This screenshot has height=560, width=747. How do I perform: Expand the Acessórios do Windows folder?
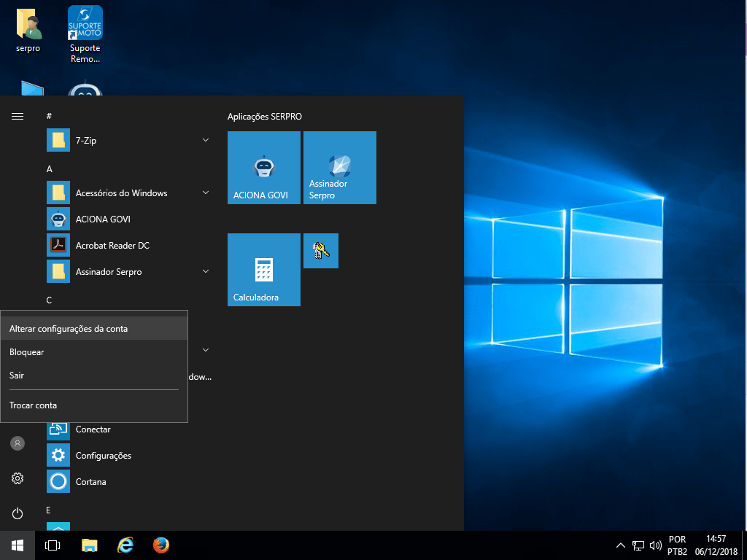[x=206, y=192]
